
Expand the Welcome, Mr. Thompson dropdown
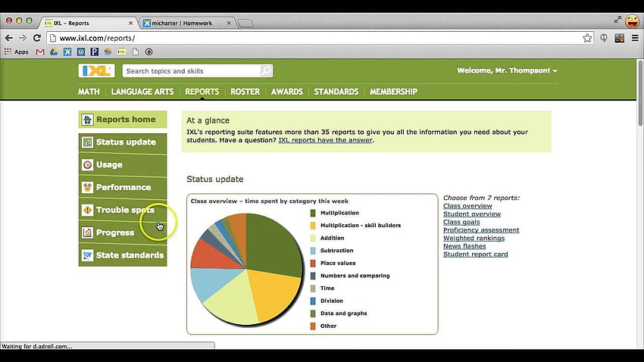tap(507, 70)
